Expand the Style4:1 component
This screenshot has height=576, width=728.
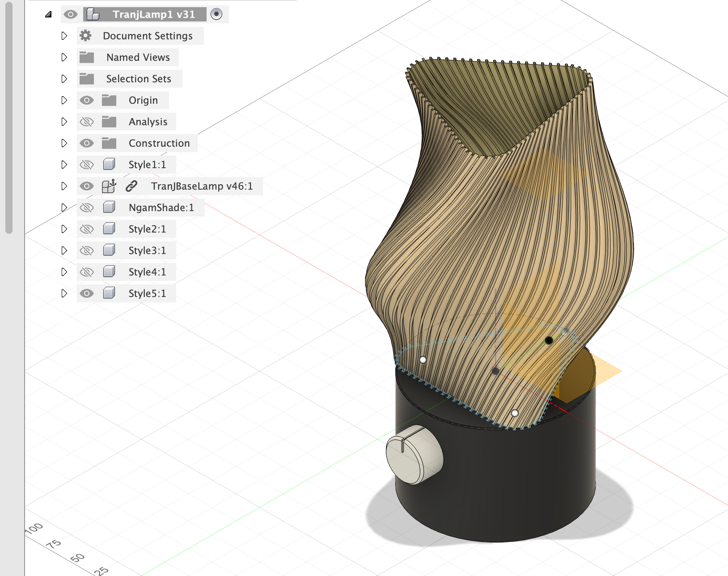tap(64, 272)
